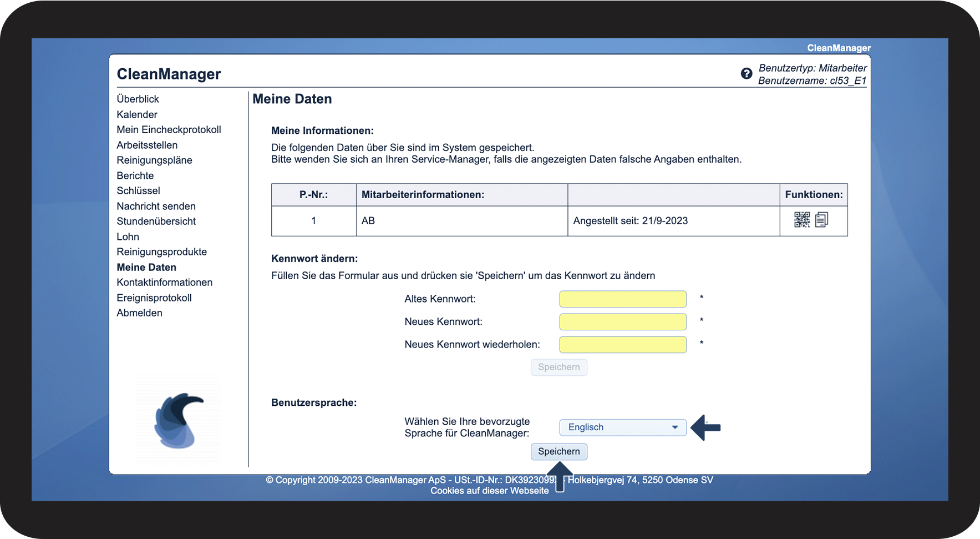Image resolution: width=980 pixels, height=539 pixels.
Task: Click the CleanManager wave logo
Action: point(179,421)
